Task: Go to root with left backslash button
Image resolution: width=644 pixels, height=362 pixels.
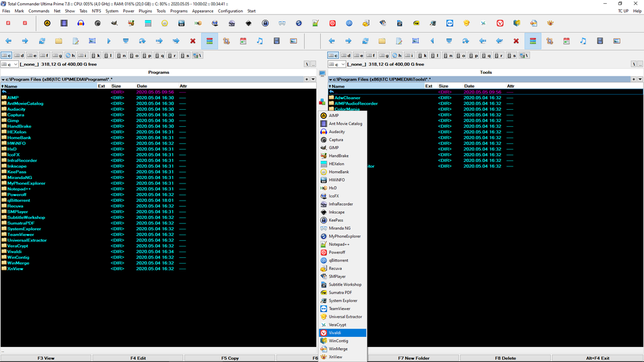Action: click(307, 64)
